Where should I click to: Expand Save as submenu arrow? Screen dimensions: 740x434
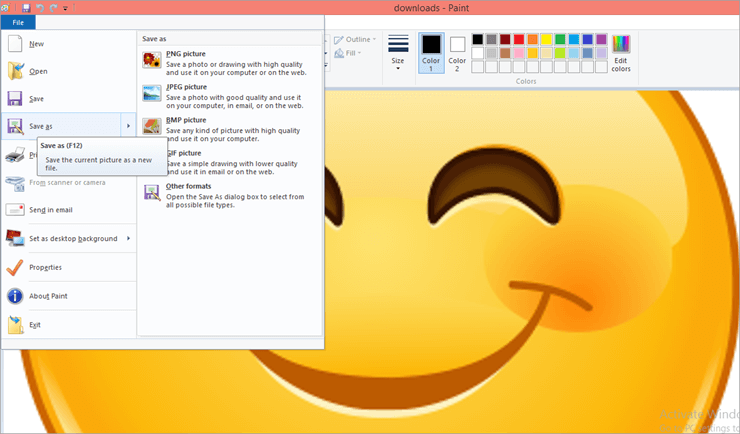(x=128, y=126)
